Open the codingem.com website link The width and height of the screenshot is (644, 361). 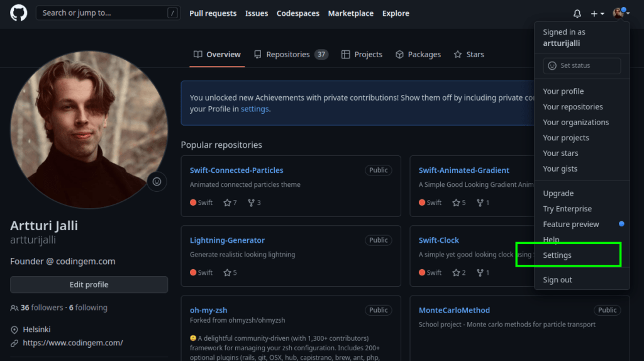coord(73,343)
